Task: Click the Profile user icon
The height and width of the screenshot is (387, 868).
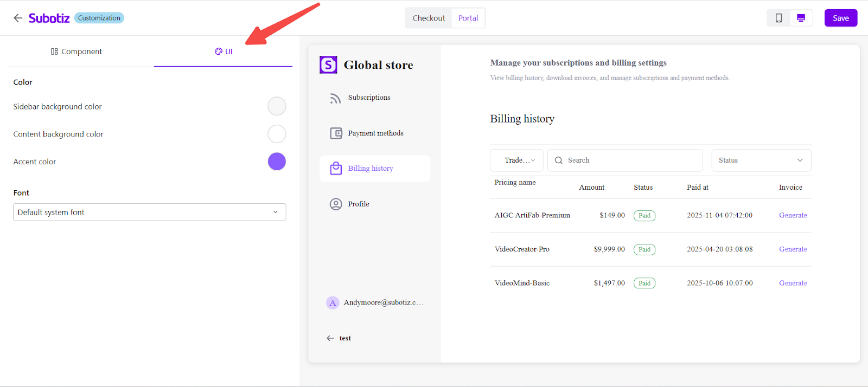Action: (x=336, y=204)
